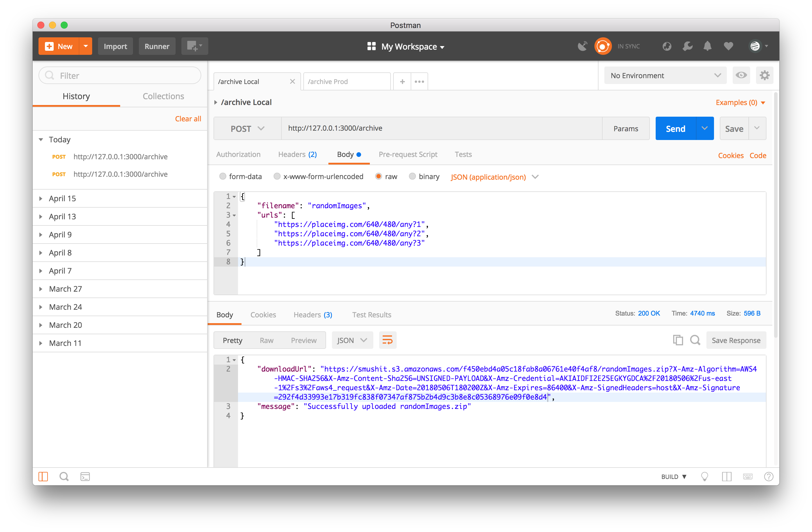The image size is (812, 532).
Task: Toggle the sidebar icon at bottom left
Action: point(43,477)
